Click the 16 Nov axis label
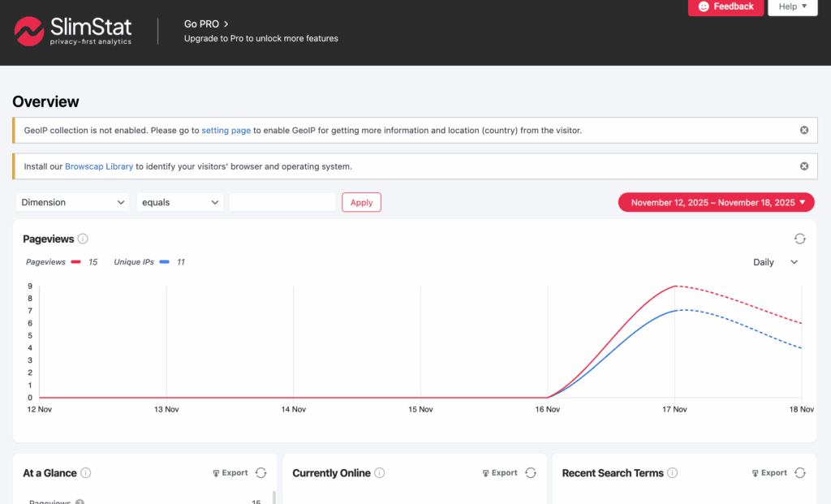The width and height of the screenshot is (831, 504). point(548,409)
